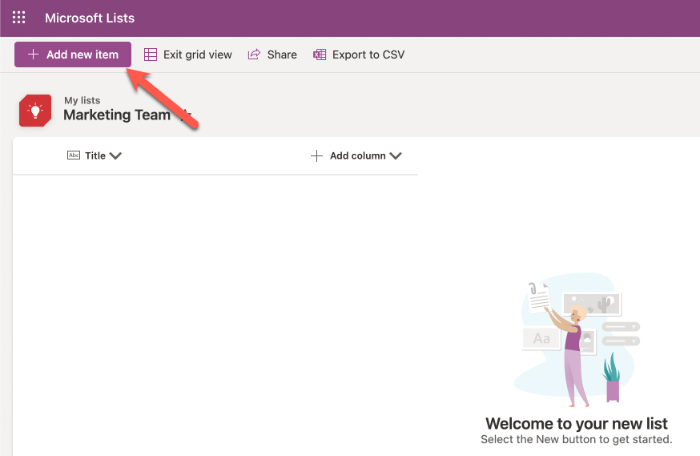700x456 pixels.
Task: Click the welcome illustration image
Action: click(576, 340)
